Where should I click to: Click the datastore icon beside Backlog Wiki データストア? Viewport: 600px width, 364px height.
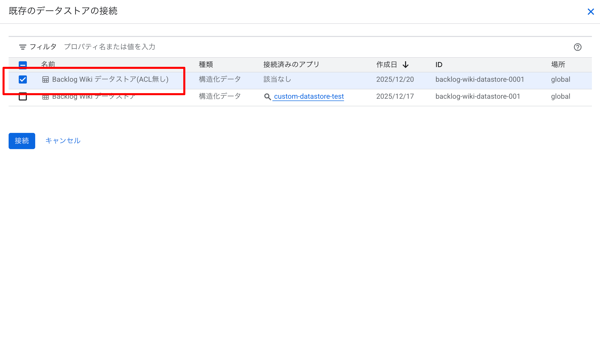(45, 96)
